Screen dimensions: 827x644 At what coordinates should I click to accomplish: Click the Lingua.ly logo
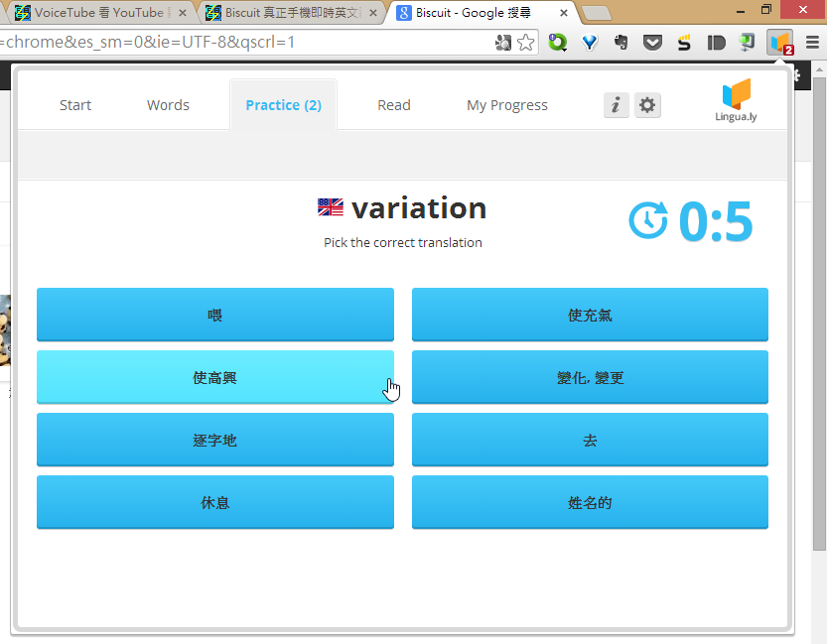click(736, 100)
